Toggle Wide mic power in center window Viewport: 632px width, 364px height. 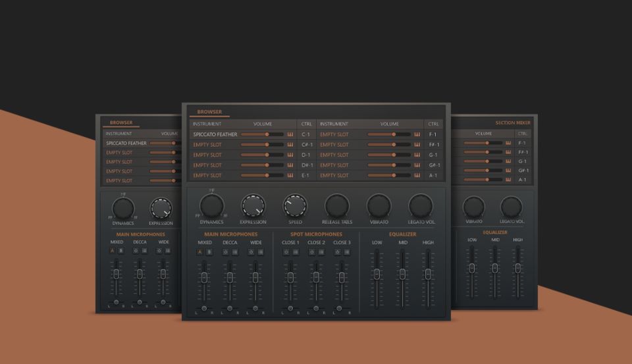coord(251,252)
